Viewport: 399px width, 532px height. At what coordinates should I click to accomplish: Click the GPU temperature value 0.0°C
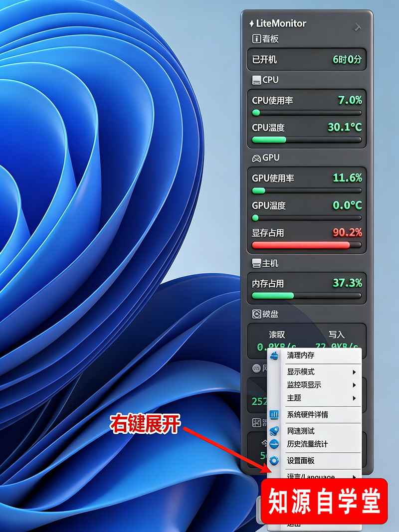[x=348, y=205]
